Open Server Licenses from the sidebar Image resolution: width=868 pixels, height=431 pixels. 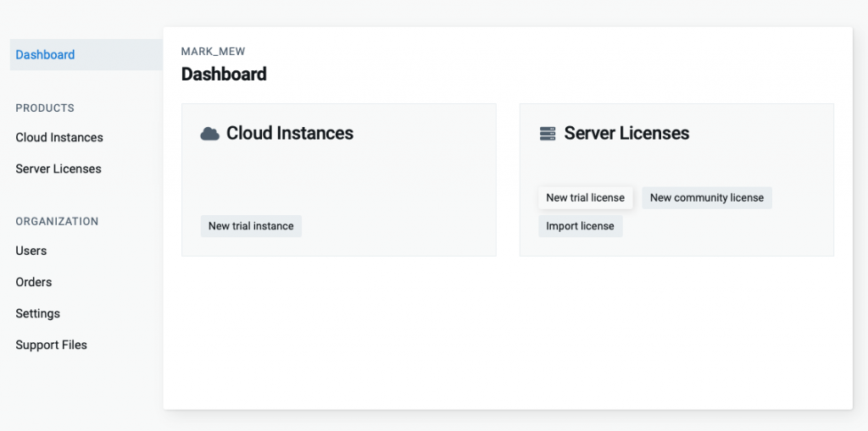pos(58,169)
